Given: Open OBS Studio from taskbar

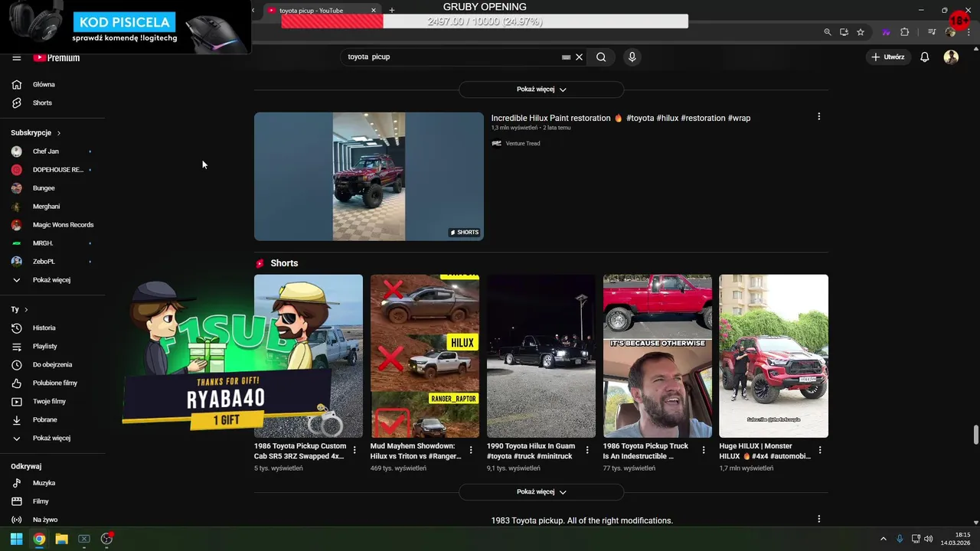Looking at the screenshot, I should [x=107, y=539].
